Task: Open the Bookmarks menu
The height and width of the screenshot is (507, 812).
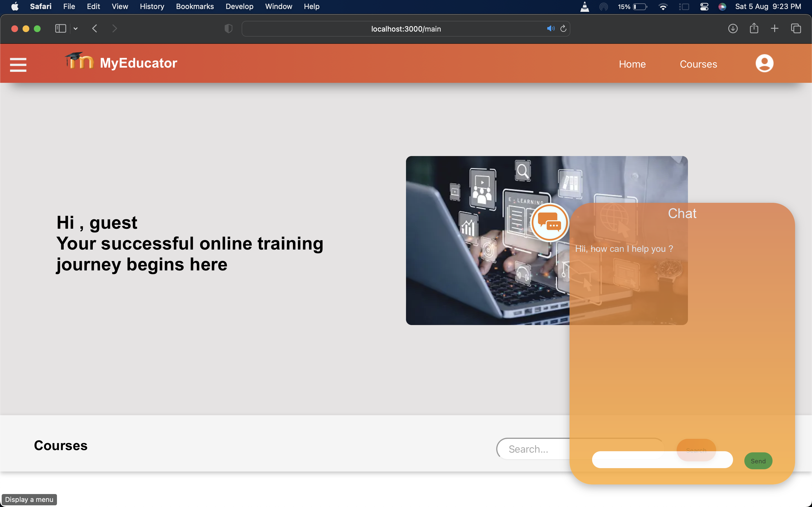Action: (195, 7)
